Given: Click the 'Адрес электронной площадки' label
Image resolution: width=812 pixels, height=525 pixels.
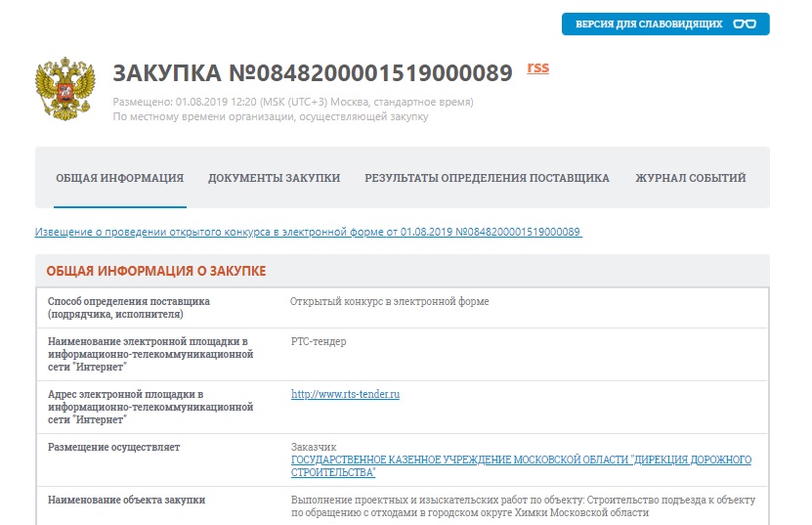Looking at the screenshot, I should pos(150,407).
